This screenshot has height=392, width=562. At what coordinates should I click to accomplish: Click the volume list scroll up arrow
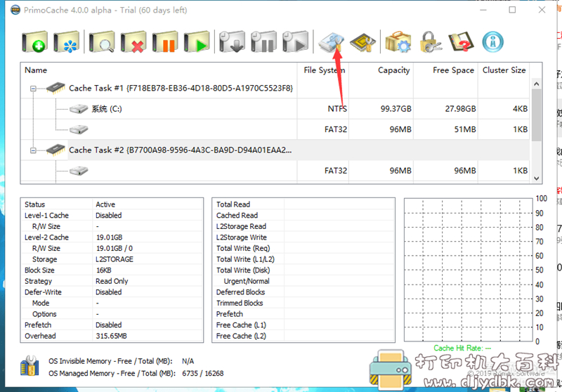pos(536,84)
